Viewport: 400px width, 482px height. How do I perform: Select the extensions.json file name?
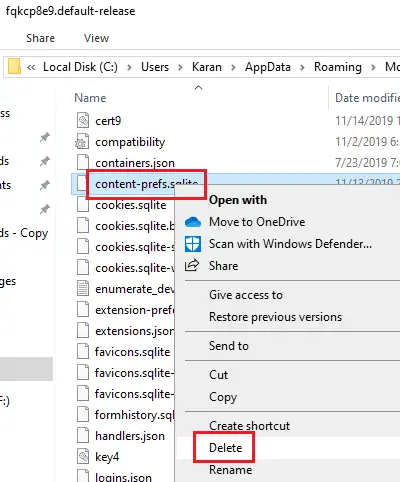click(134, 331)
